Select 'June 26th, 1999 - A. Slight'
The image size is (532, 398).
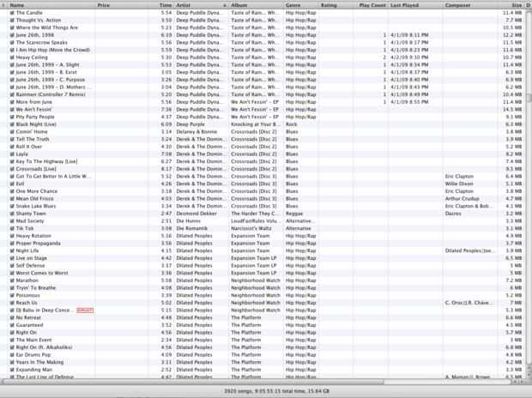tap(47, 65)
